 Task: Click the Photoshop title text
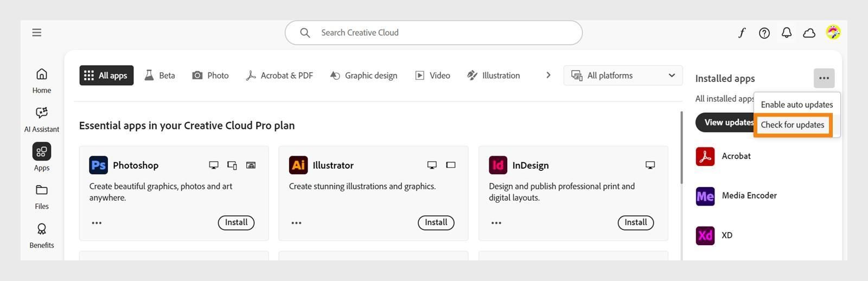[136, 165]
